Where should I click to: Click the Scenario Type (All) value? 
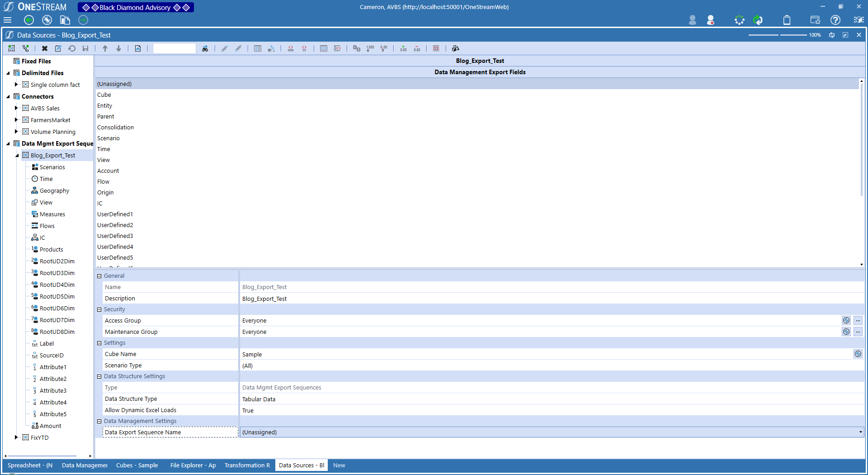[247, 366]
